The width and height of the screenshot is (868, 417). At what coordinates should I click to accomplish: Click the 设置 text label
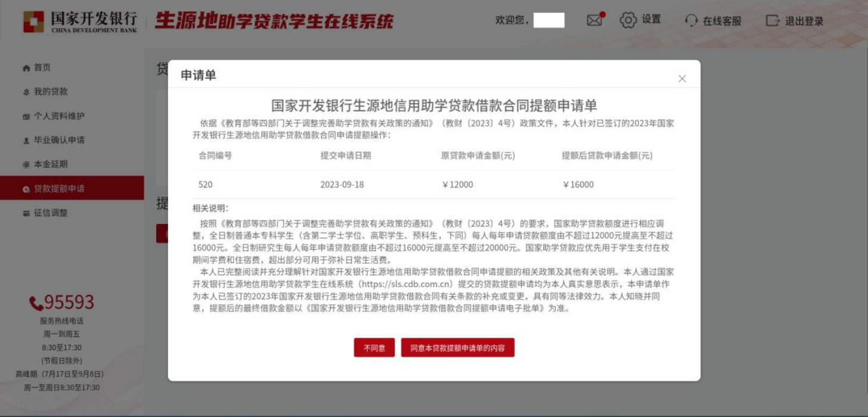point(651,20)
